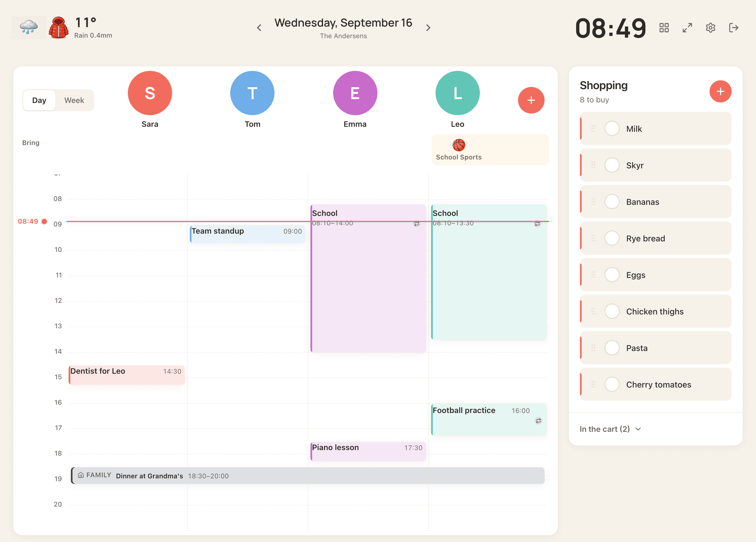Mark Rye bread as bought
The width and height of the screenshot is (756, 542).
click(612, 238)
